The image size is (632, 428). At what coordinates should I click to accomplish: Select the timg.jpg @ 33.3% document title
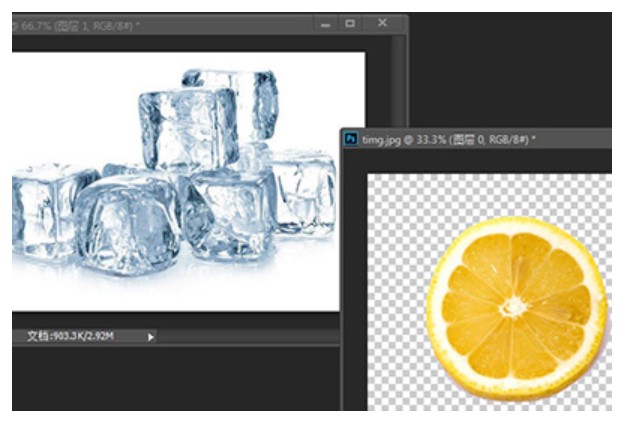(x=449, y=140)
